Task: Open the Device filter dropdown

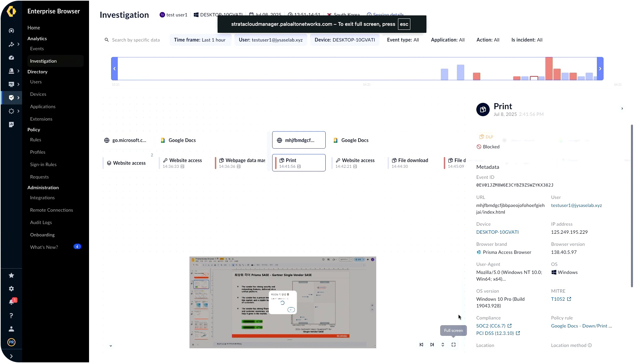Action: coord(345,40)
